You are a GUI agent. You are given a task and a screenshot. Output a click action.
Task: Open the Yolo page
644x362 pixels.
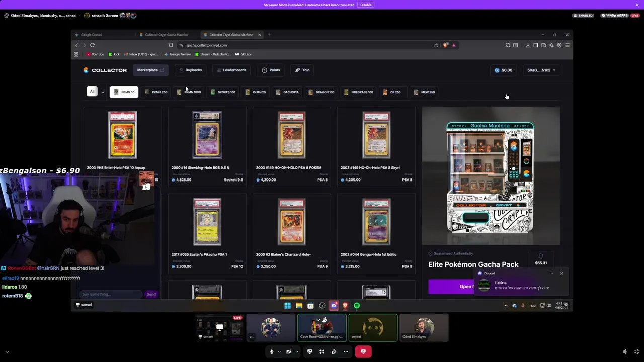click(302, 70)
